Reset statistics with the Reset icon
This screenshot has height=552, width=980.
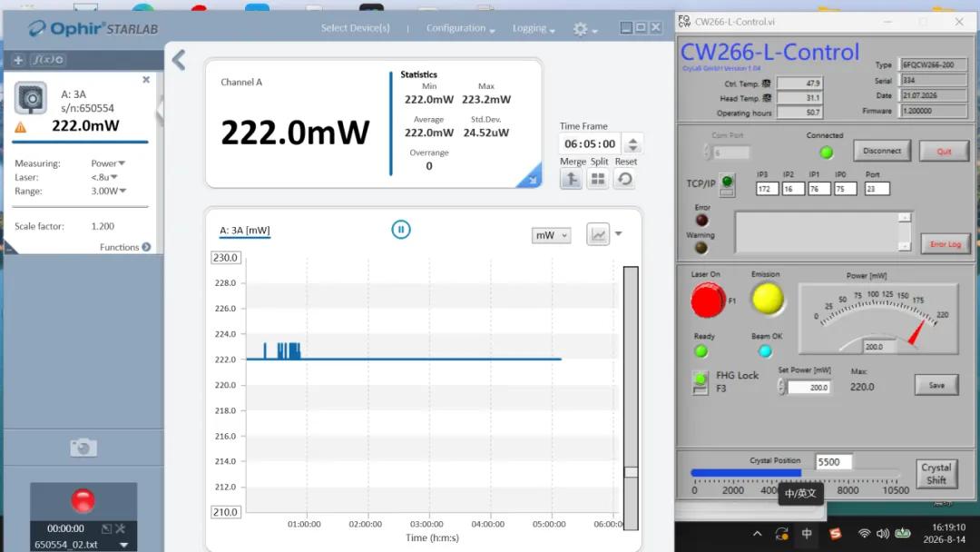[x=625, y=180]
